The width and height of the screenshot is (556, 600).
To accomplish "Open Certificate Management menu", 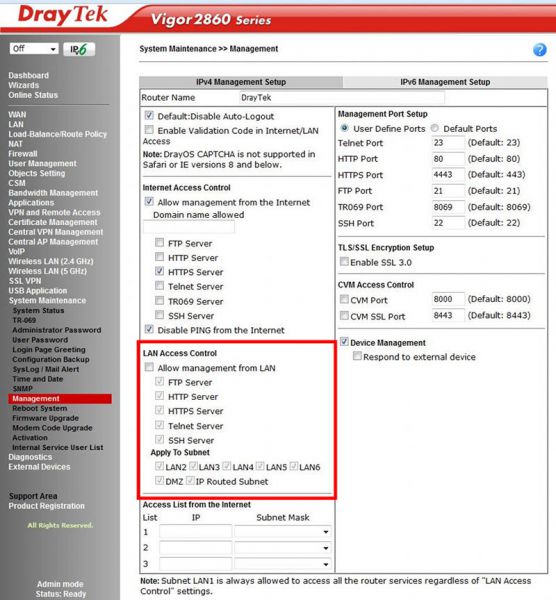I will (x=53, y=222).
